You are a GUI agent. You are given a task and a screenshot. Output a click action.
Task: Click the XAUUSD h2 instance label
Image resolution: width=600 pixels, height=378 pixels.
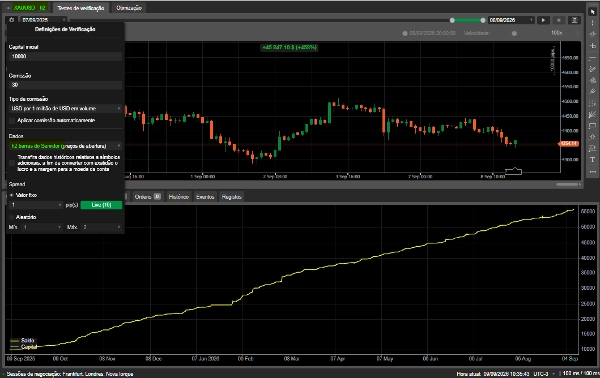pos(29,8)
